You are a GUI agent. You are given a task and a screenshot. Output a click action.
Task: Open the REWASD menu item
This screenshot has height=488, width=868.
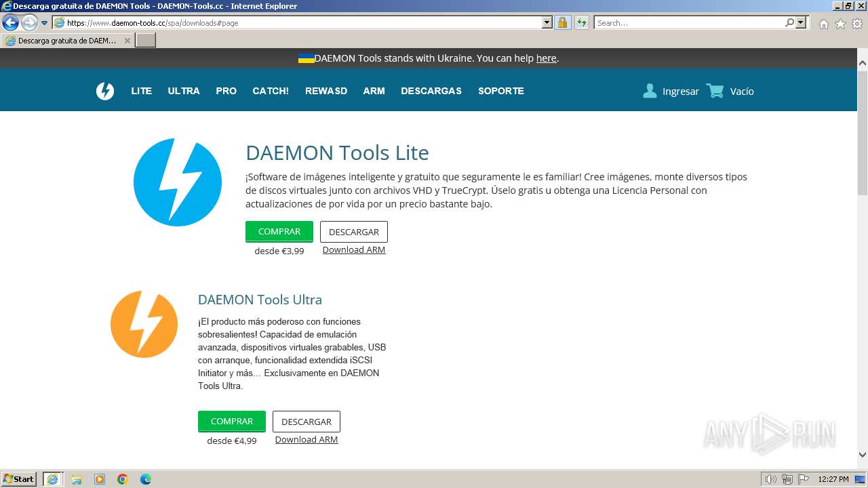tap(326, 91)
